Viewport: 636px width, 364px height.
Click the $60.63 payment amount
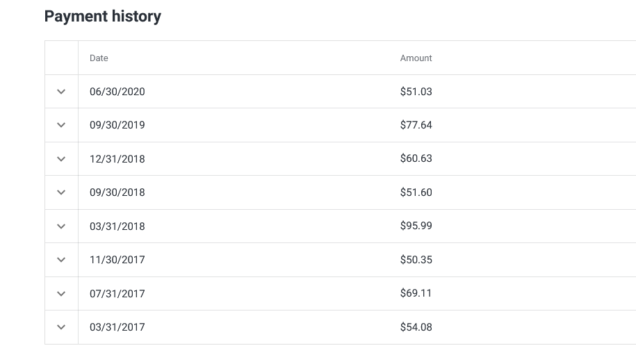coord(416,159)
